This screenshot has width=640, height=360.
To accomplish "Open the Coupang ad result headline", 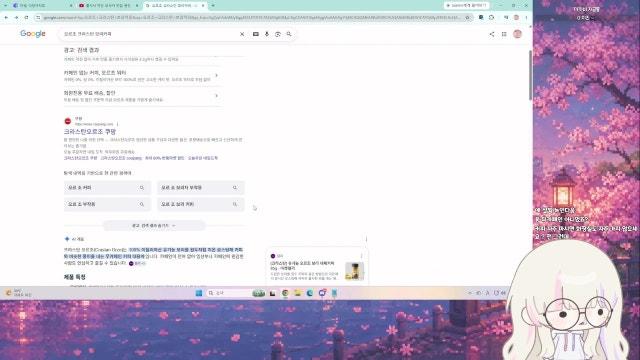I will click(x=90, y=131).
